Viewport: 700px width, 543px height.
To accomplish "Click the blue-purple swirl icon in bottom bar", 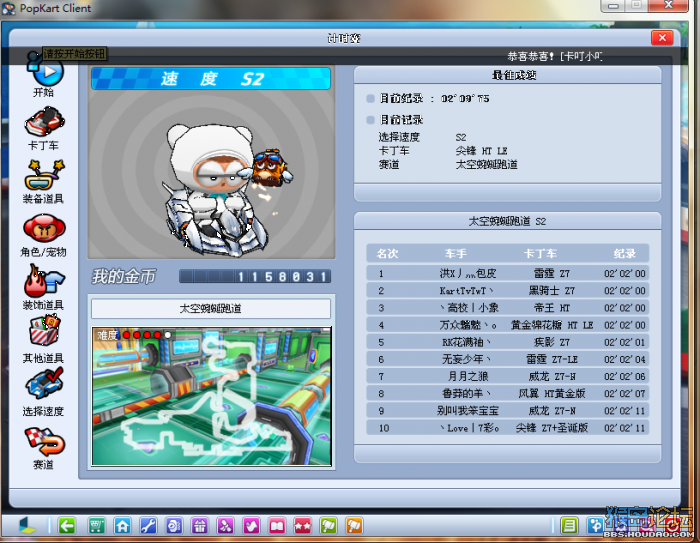I will (174, 526).
